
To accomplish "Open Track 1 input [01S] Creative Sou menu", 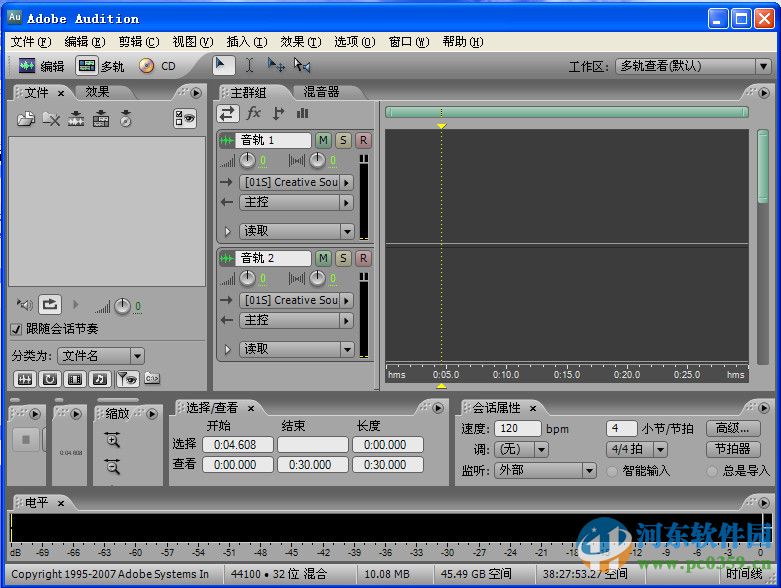I will click(296, 182).
